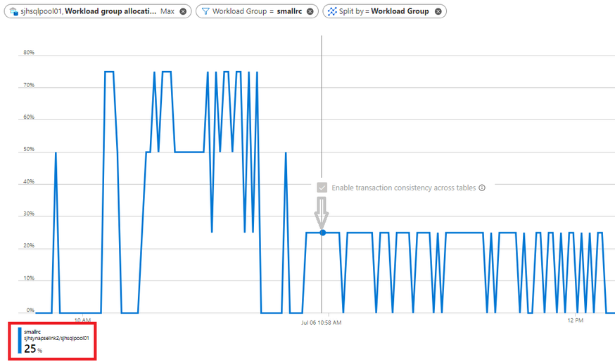Click the funnel filter icon
Viewport: 615px width, 364px height.
click(205, 11)
